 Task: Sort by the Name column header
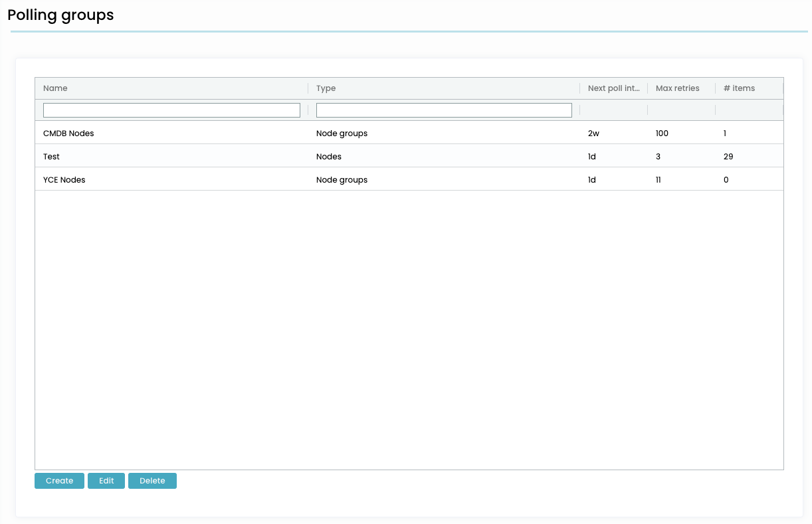(56, 88)
